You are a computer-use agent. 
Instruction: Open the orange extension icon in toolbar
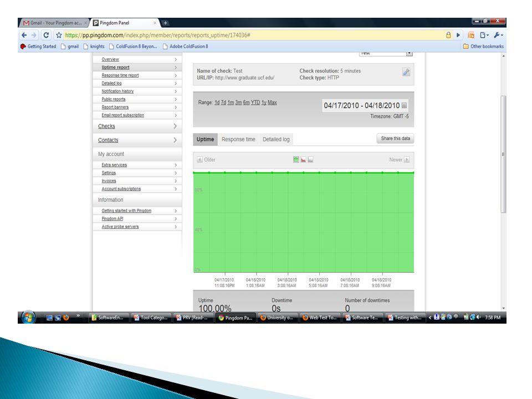(x=471, y=35)
